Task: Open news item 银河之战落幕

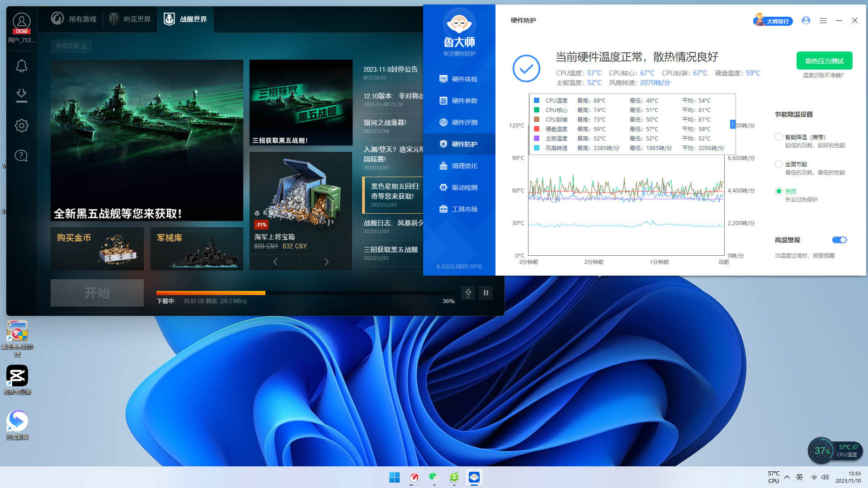Action: coord(393,126)
